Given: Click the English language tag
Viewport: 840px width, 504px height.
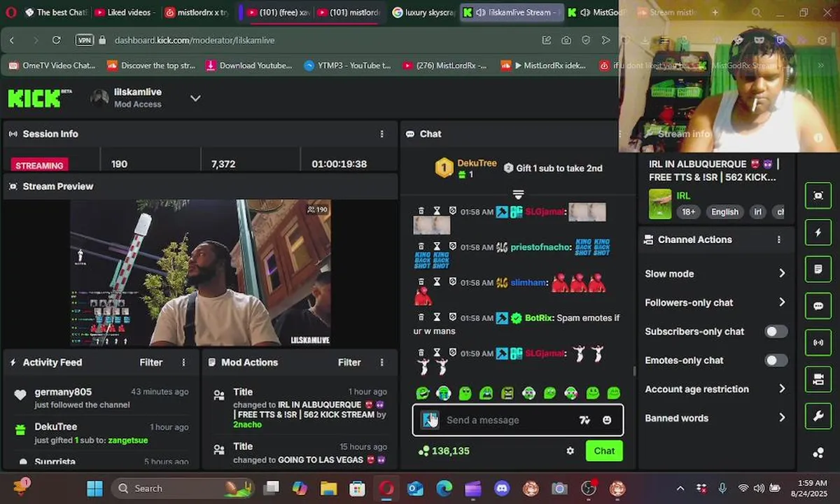Looking at the screenshot, I should (x=724, y=212).
